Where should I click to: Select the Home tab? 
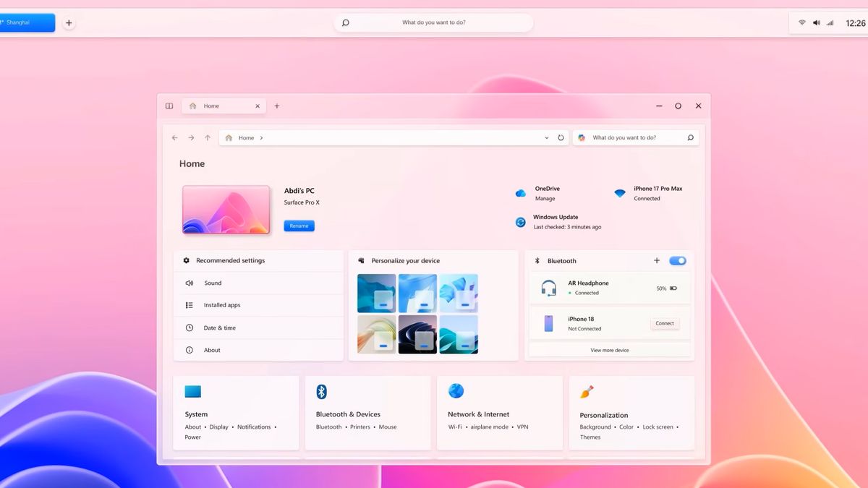coord(224,106)
